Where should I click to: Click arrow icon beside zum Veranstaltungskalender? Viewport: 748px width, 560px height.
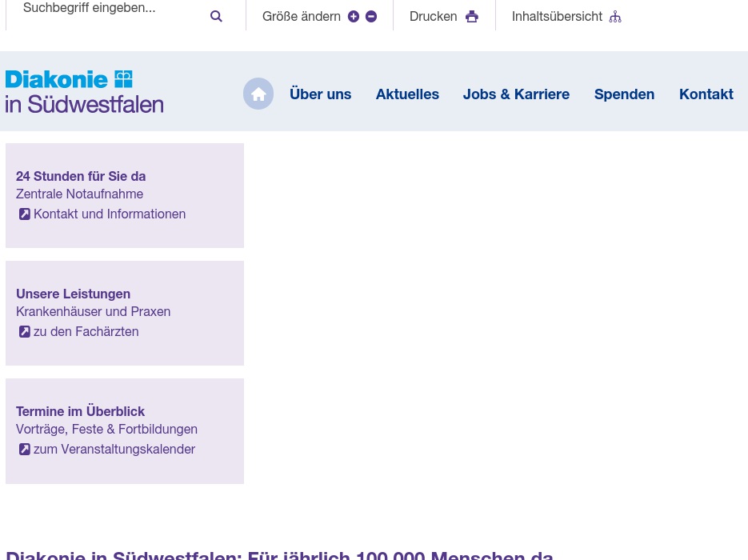(x=25, y=450)
